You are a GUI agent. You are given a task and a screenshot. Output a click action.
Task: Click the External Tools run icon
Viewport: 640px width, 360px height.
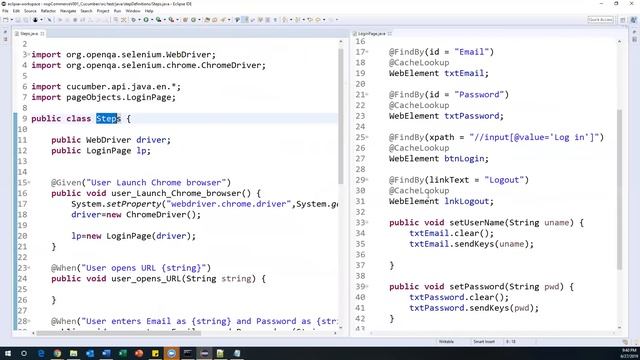tap(171, 20)
